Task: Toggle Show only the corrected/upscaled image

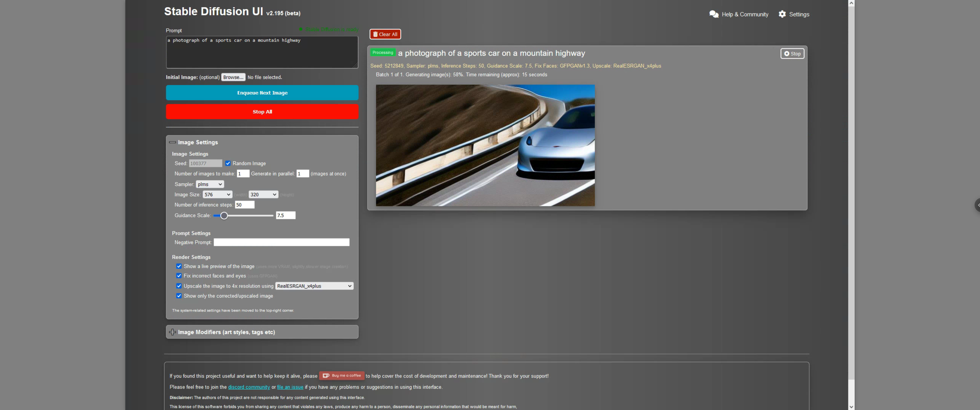Action: pyautogui.click(x=179, y=296)
